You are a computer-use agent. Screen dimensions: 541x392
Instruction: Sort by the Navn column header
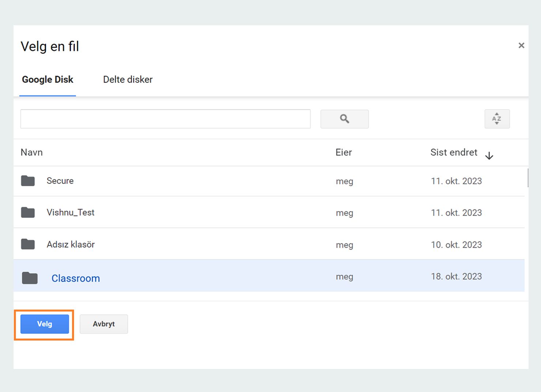coord(32,152)
